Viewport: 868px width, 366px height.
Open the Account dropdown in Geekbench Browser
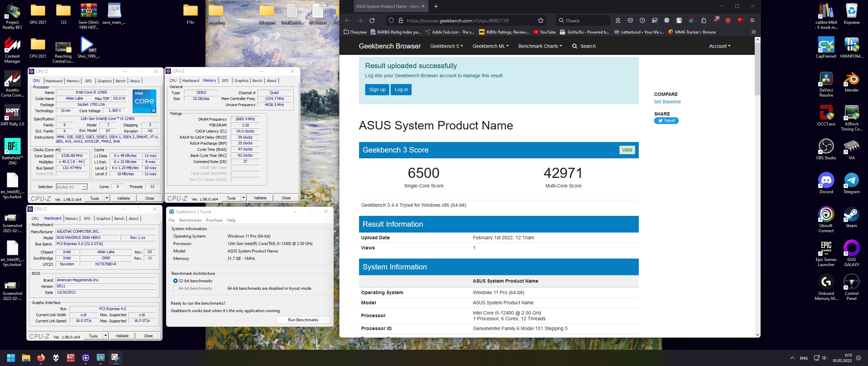pos(720,46)
